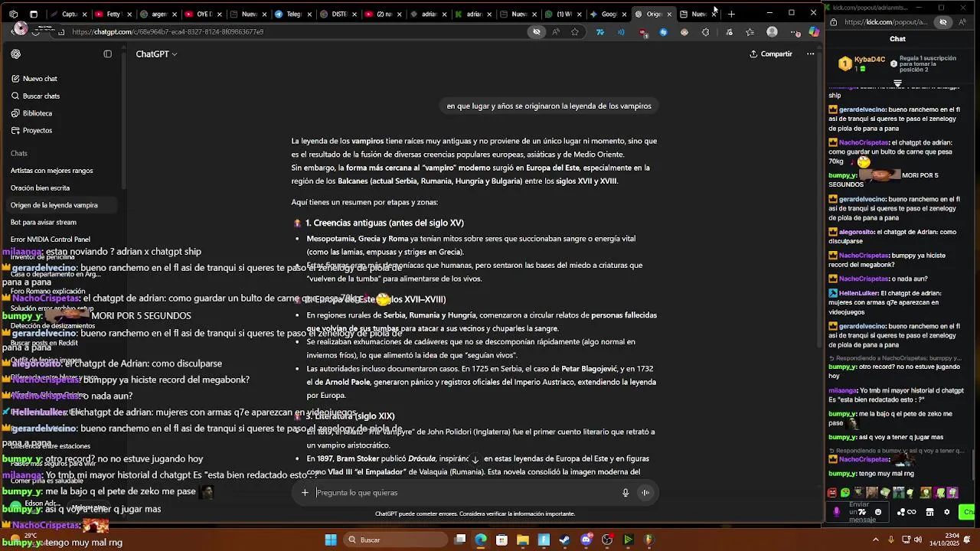Image resolution: width=980 pixels, height=551 pixels.
Task: Click the purple microphone icon in Kick chat
Action: tap(836, 512)
